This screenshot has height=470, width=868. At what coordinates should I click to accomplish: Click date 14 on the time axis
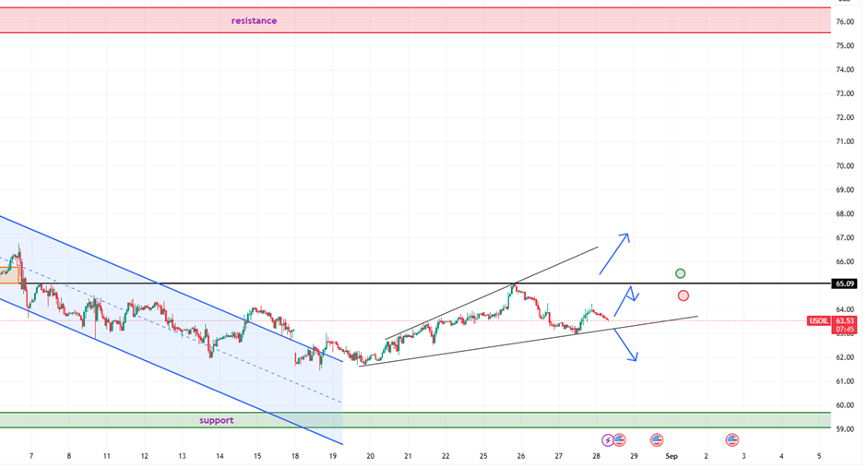(x=220, y=456)
